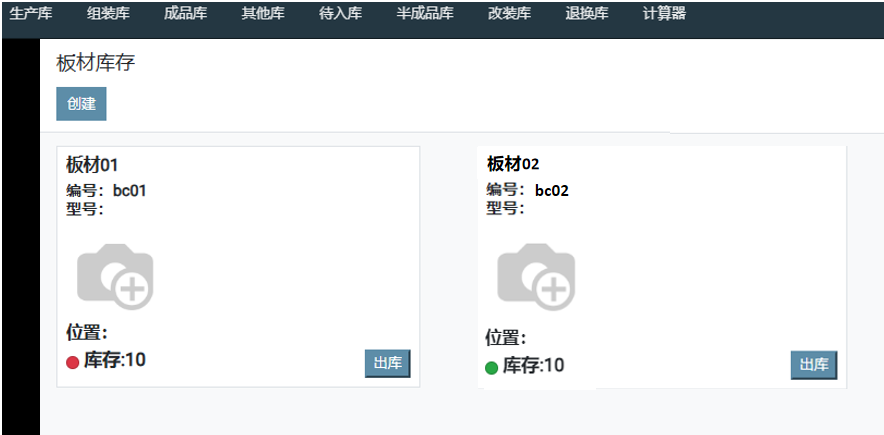Click 出库 on the 板材01 card

(387, 363)
